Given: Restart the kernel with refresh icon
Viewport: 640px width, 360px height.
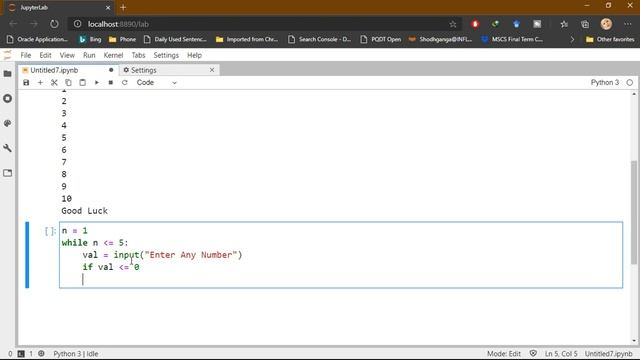Looking at the screenshot, I should [x=124, y=82].
